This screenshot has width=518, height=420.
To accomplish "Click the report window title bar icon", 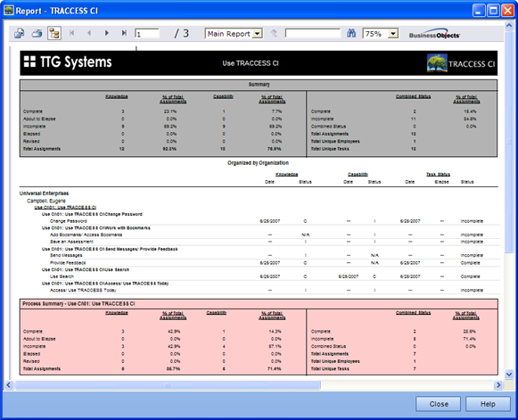I will click(9, 10).
